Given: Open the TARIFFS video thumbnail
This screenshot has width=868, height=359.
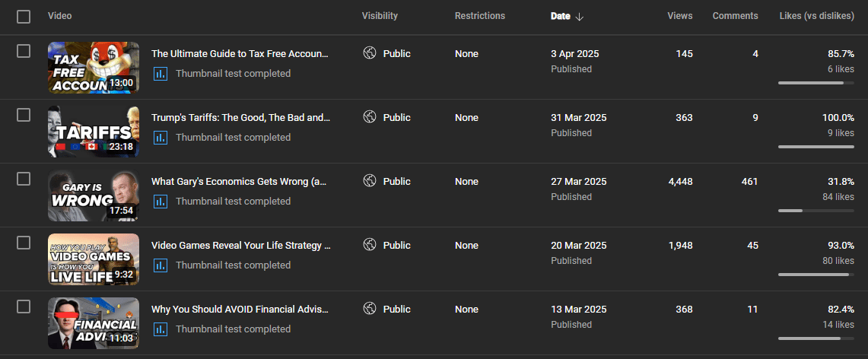Looking at the screenshot, I should 94,132.
